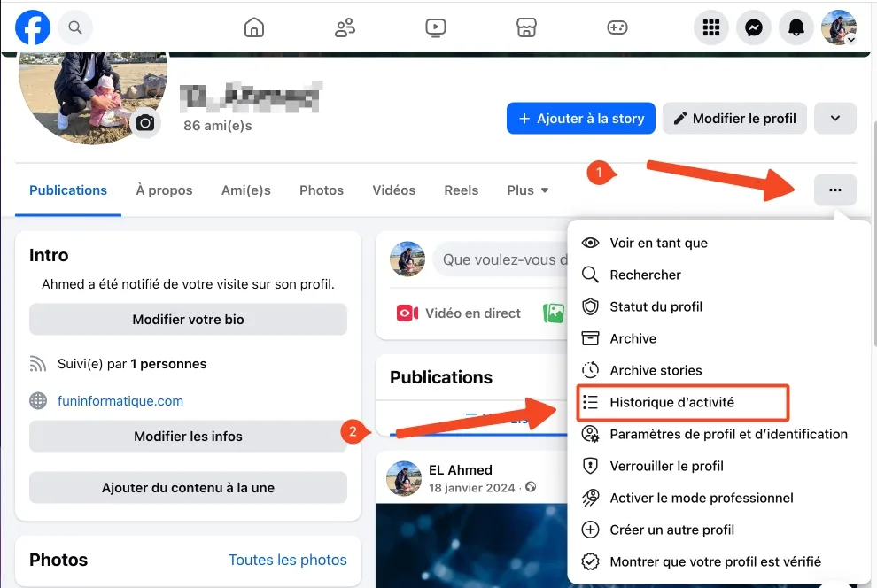Open the Ami(e)s tab

point(246,190)
